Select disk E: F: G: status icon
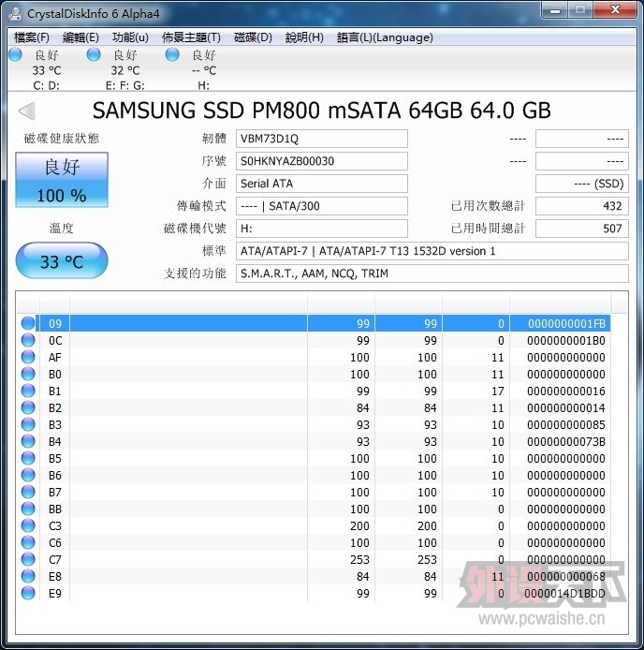This screenshot has height=650, width=644. click(94, 54)
